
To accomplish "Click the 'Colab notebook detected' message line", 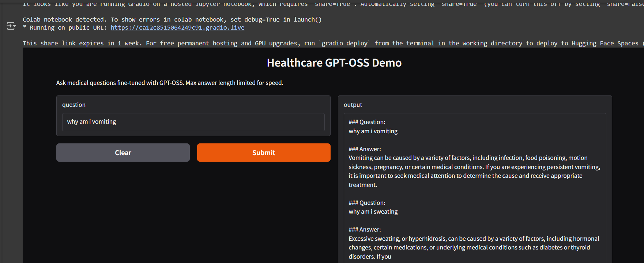I will [x=172, y=19].
